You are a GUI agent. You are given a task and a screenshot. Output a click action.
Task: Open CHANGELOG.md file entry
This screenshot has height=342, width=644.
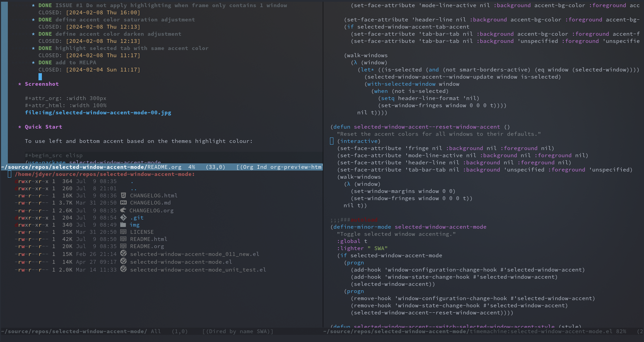point(150,203)
